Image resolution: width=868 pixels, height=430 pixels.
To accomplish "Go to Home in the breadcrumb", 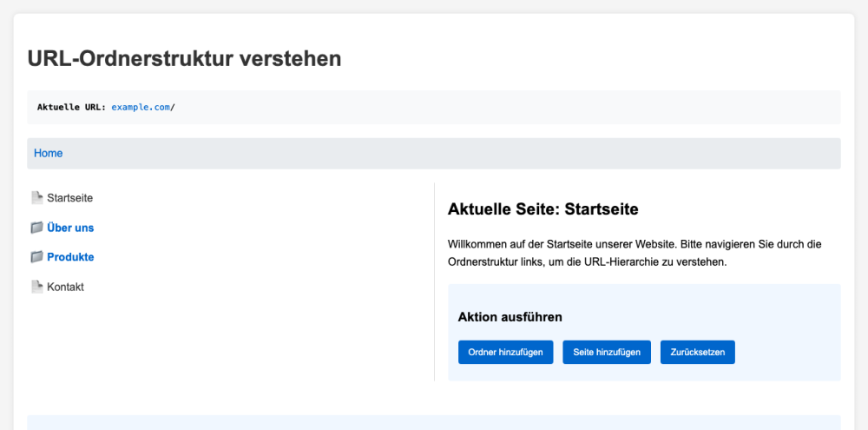I will tap(48, 154).
